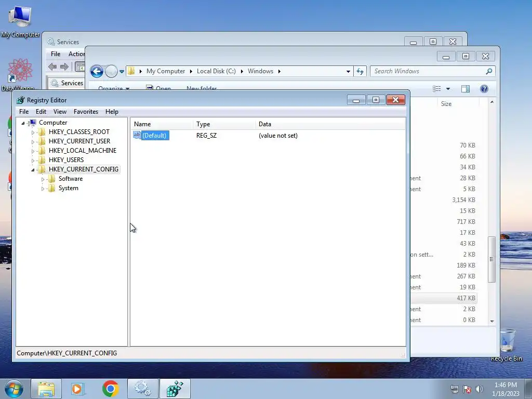
Task: Click the Services forward arrow icon
Action: click(x=64, y=67)
